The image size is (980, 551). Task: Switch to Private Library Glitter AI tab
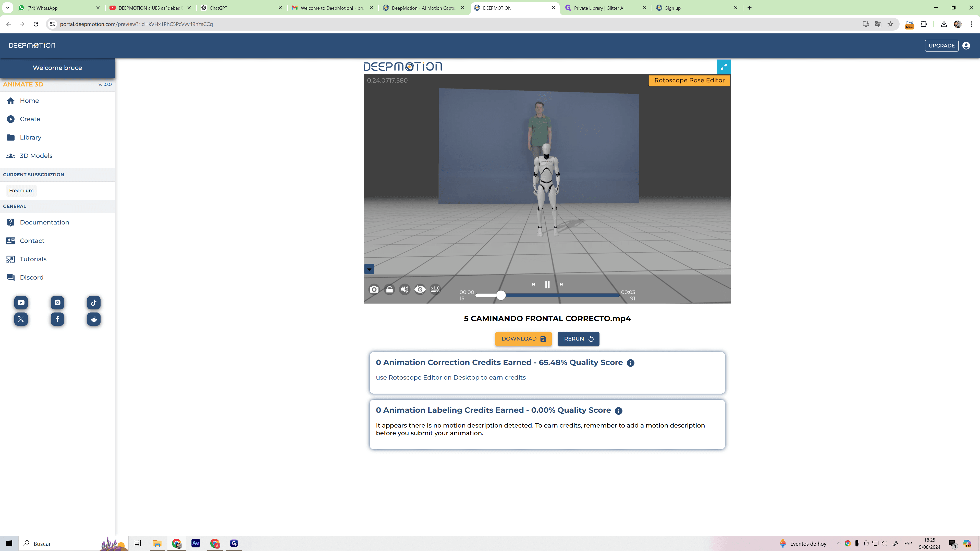(605, 8)
